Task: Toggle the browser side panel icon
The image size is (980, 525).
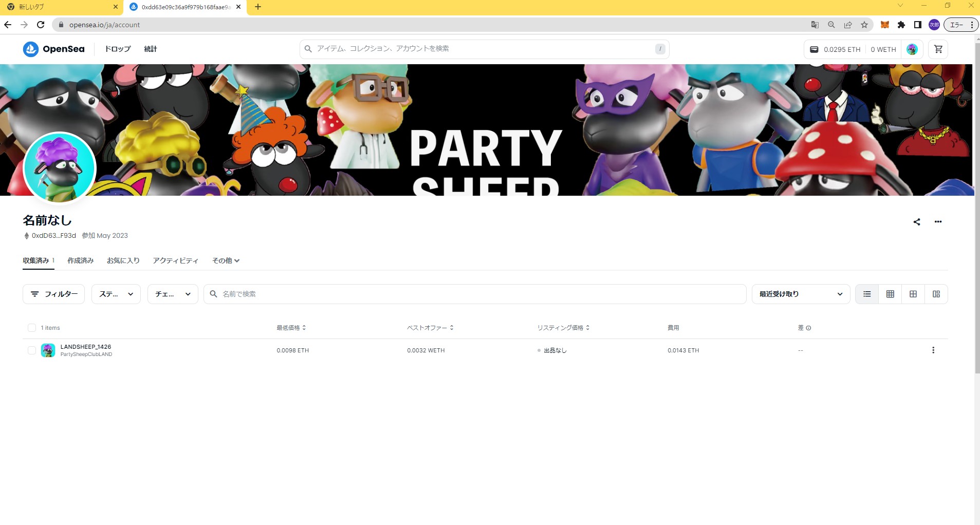Action: pos(918,25)
